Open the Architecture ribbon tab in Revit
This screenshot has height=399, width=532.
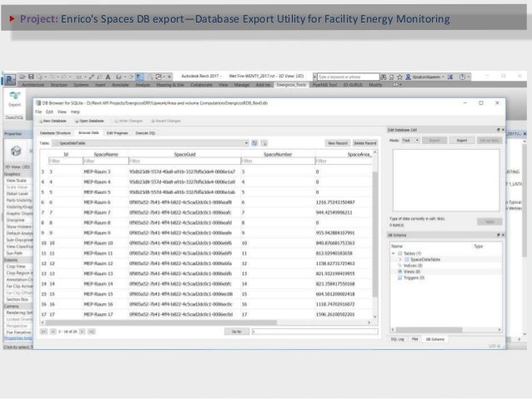[x=33, y=85]
